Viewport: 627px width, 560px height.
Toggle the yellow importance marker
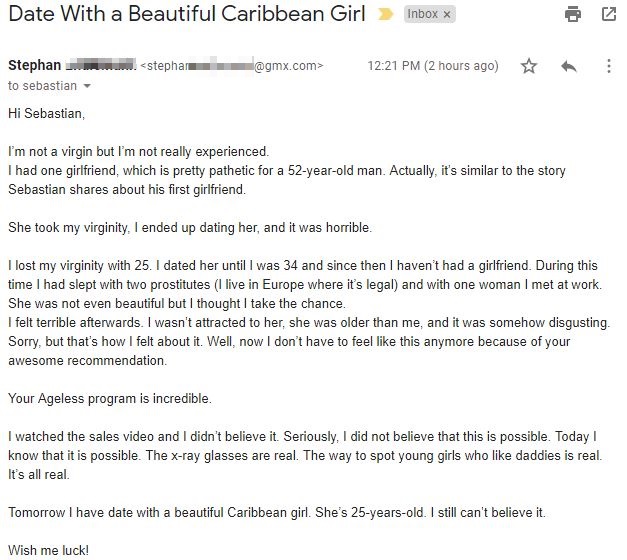point(385,14)
